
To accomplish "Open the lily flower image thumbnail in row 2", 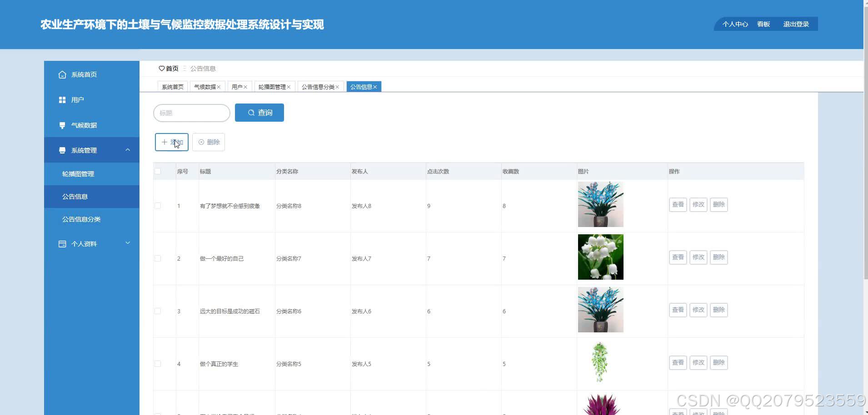I will [600, 257].
